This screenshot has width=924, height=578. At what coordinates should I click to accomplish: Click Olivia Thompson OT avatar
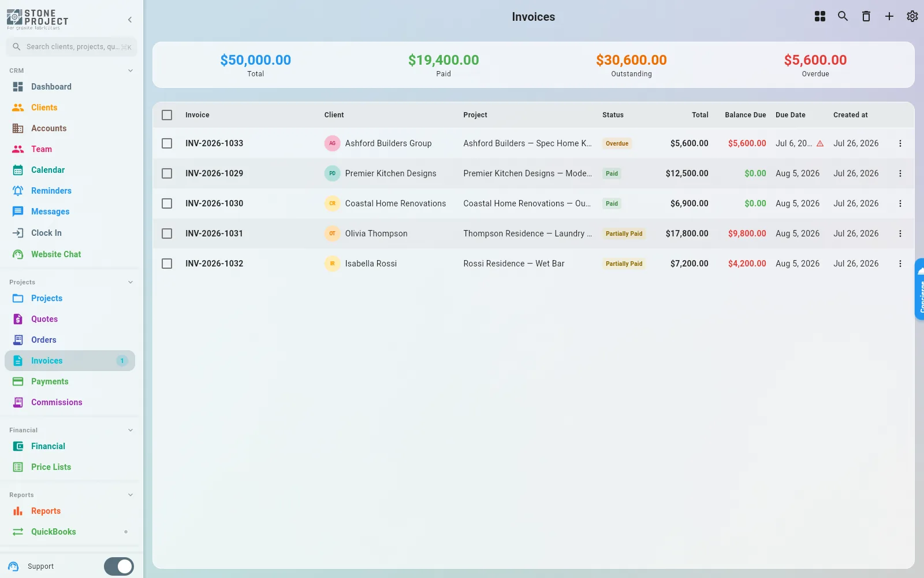pyautogui.click(x=332, y=234)
